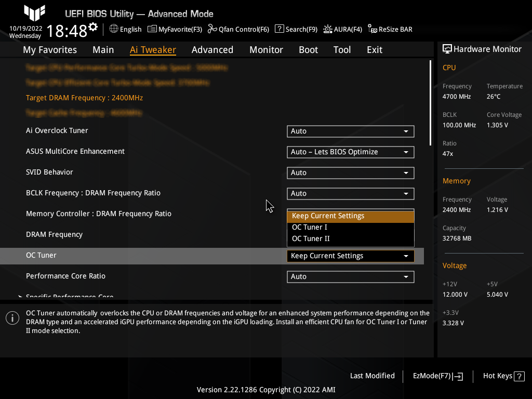Click the Hardware Monitor panel icon

pyautogui.click(x=448, y=48)
